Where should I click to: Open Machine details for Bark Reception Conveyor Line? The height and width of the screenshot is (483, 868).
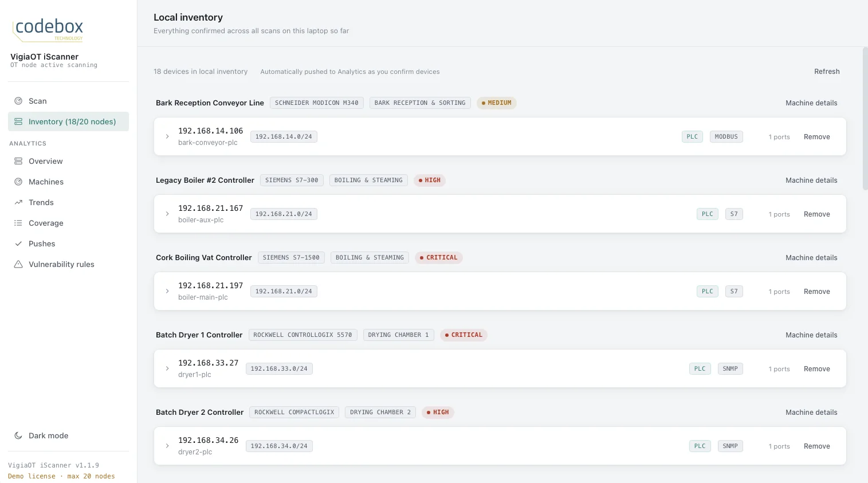point(811,103)
